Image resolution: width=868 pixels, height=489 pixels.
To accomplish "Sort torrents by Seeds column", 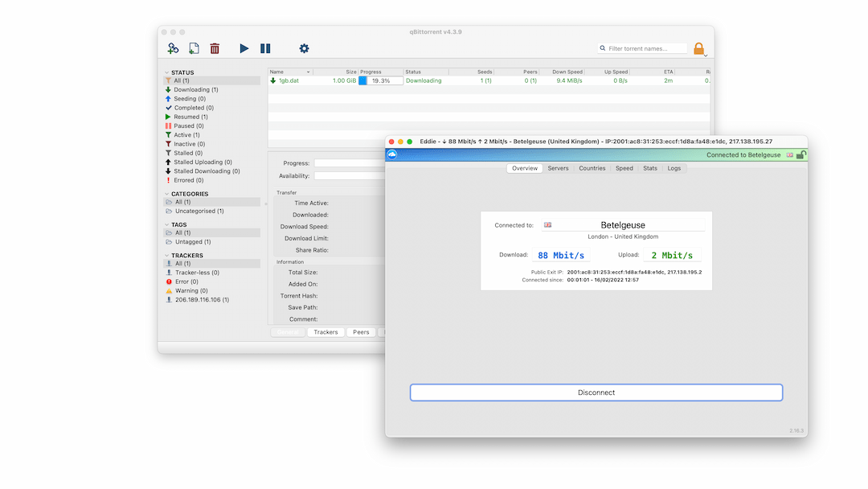I will (471, 72).
